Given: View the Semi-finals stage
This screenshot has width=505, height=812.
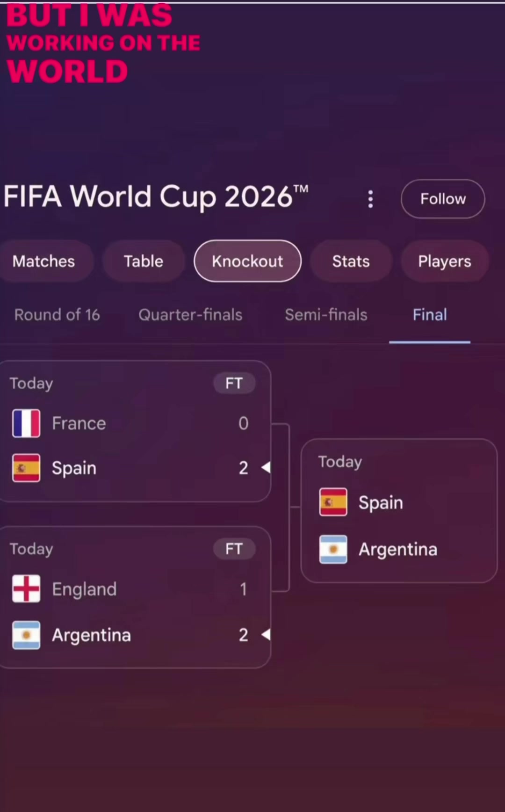Looking at the screenshot, I should [x=326, y=315].
